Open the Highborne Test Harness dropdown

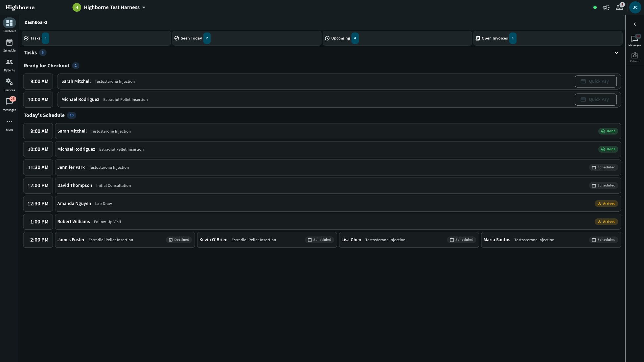114,7
